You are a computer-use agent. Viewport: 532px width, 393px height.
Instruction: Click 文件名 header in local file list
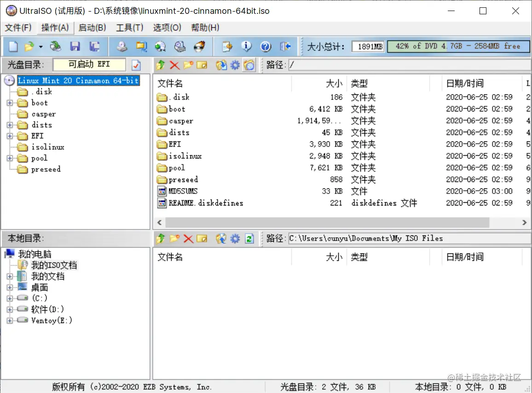click(x=223, y=257)
